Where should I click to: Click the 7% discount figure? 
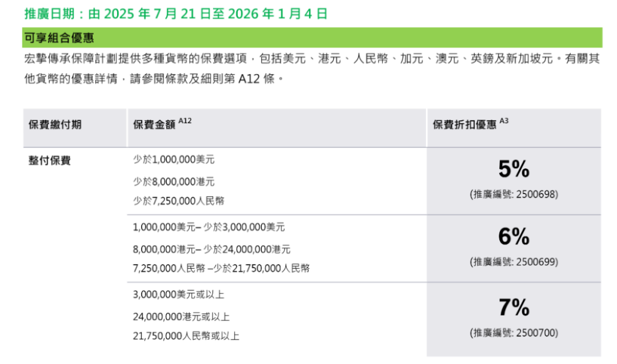[514, 308]
